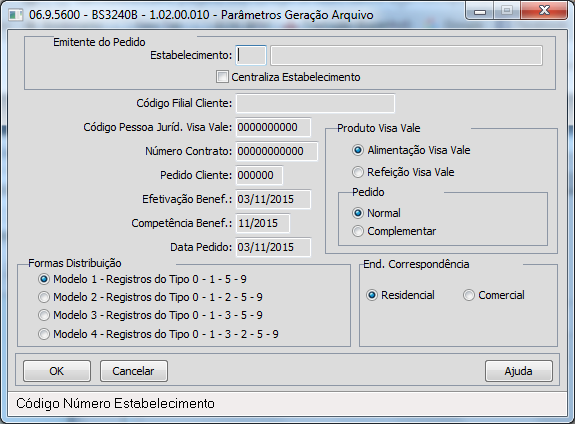Click the 'Formas Distribuição' group label
The height and width of the screenshot is (424, 575).
[75, 263]
